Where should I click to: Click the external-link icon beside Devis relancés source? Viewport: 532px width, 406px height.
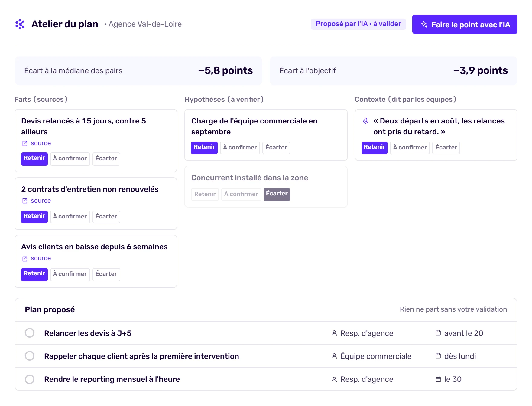tap(25, 143)
